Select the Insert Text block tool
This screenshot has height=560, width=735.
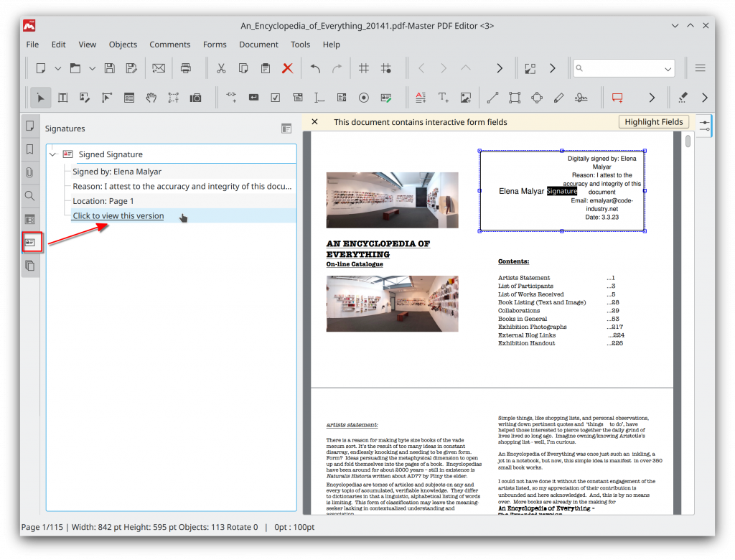(421, 98)
